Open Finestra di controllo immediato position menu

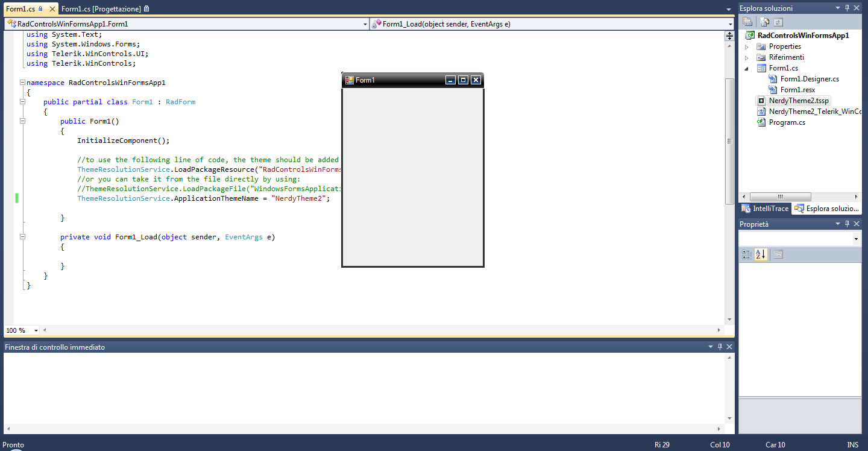(710, 347)
